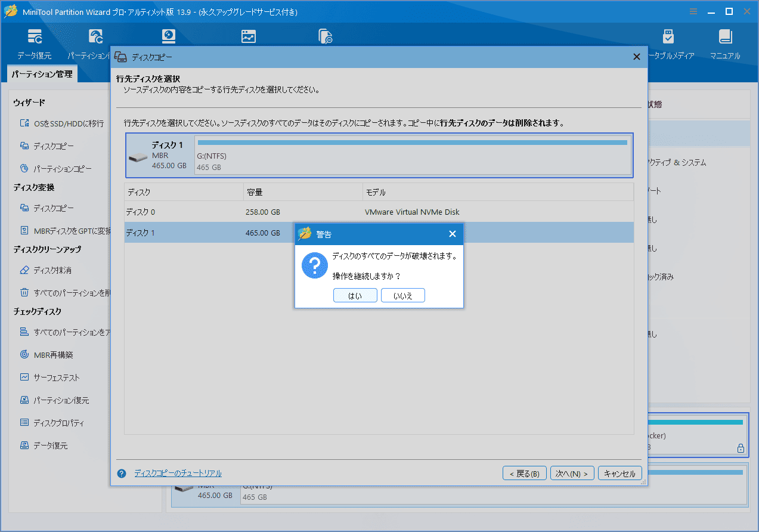Click はい in the warning dialog

pyautogui.click(x=355, y=295)
